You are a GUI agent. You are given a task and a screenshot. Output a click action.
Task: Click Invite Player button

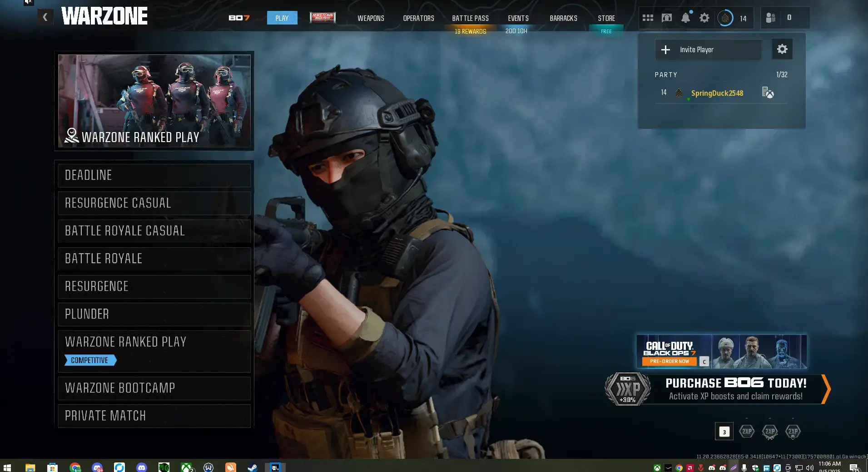click(x=708, y=49)
